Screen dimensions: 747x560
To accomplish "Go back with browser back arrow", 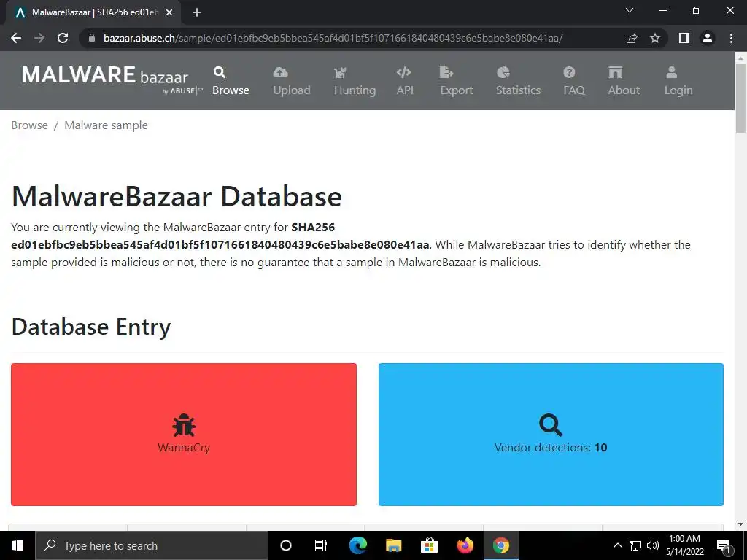I will pyautogui.click(x=16, y=38).
